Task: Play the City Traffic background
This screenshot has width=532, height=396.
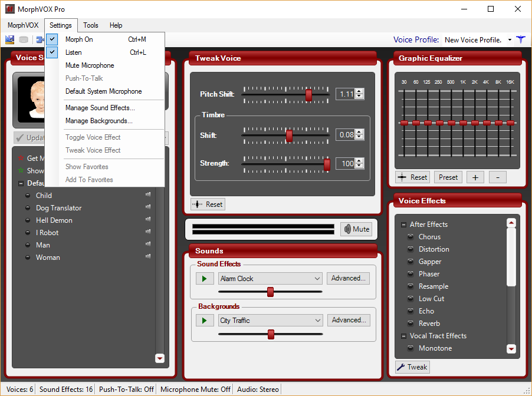Action: coord(205,321)
